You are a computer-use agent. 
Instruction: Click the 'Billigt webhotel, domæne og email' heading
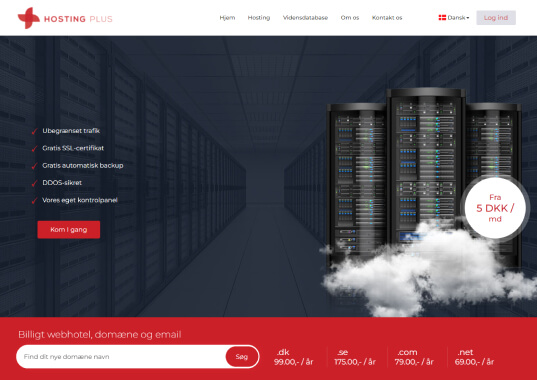[x=100, y=334]
